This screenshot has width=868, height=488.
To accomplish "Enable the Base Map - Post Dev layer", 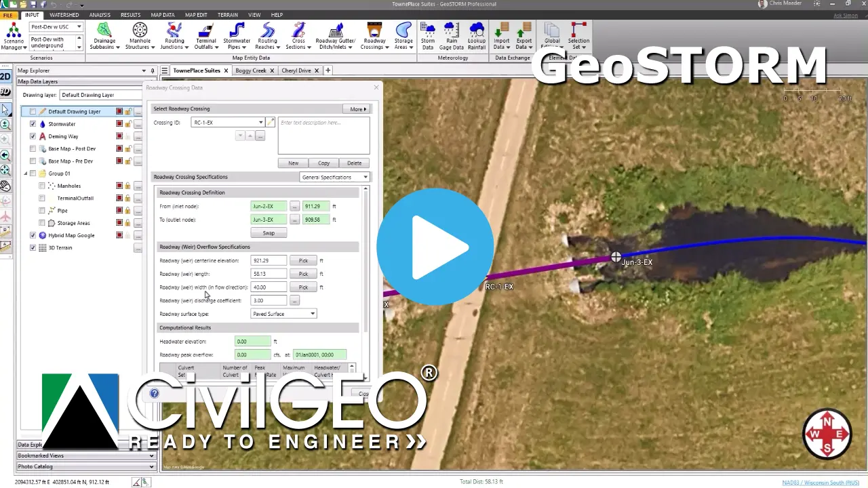I will coord(33,148).
